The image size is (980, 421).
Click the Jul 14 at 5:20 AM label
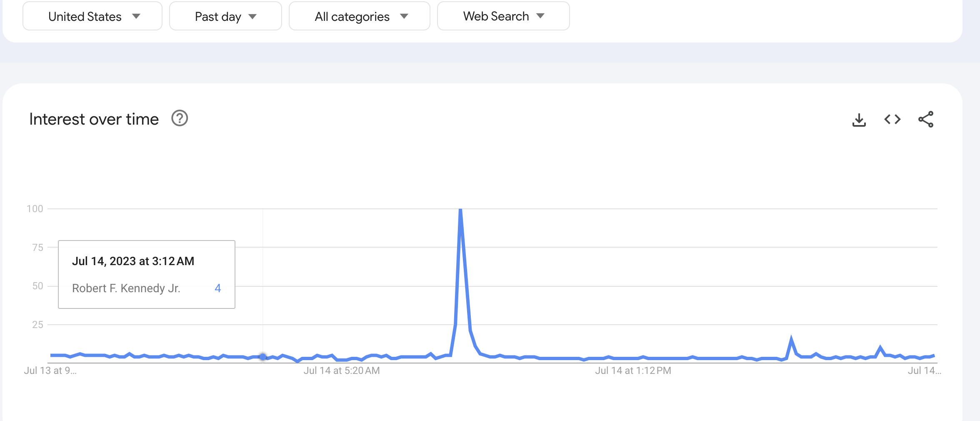342,371
